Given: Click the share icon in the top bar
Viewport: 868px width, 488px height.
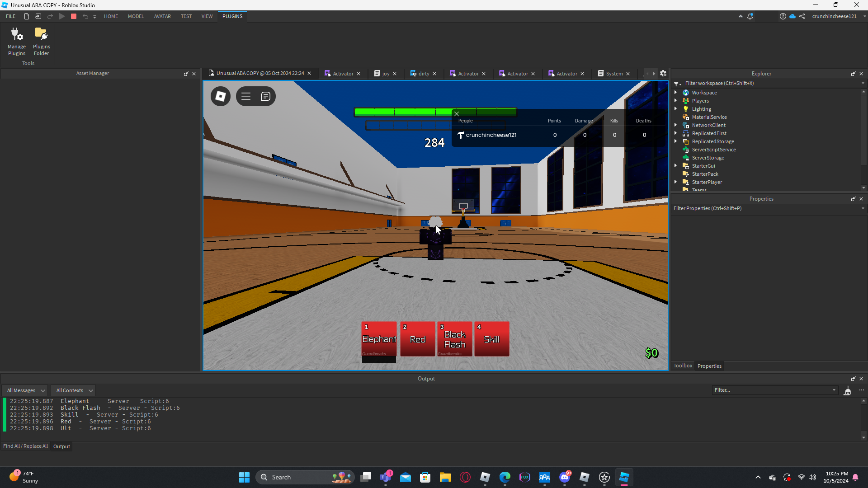Looking at the screenshot, I should pyautogui.click(x=802, y=16).
